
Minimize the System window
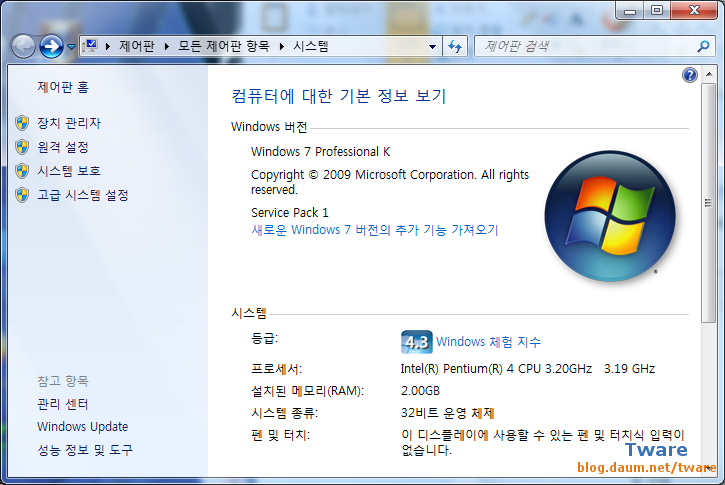630,10
